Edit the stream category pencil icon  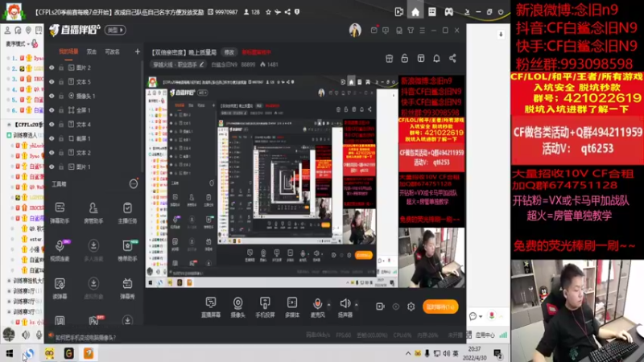pyautogui.click(x=202, y=64)
